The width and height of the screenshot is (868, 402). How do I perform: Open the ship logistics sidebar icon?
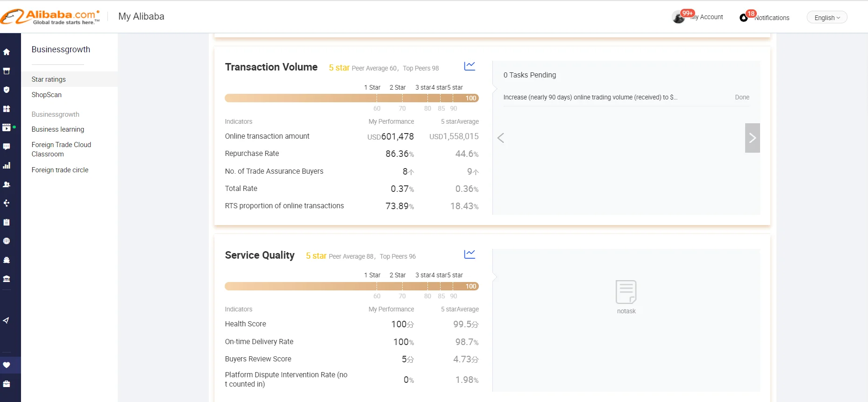[x=7, y=260]
